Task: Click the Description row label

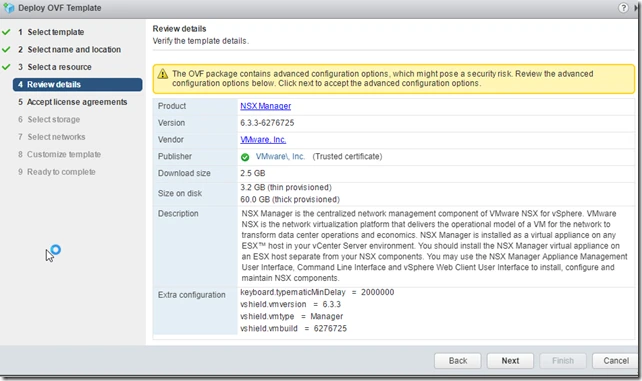Action: point(178,214)
